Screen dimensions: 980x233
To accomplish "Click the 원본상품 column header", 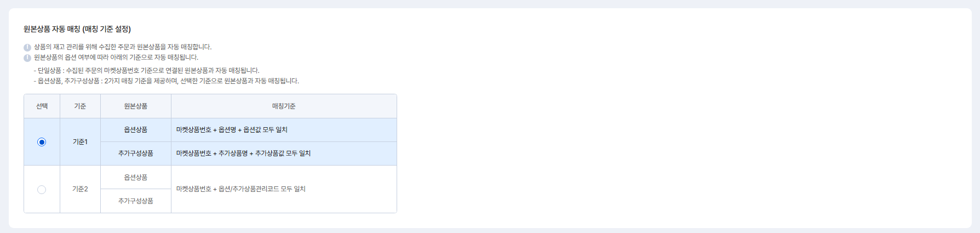I will [136, 106].
